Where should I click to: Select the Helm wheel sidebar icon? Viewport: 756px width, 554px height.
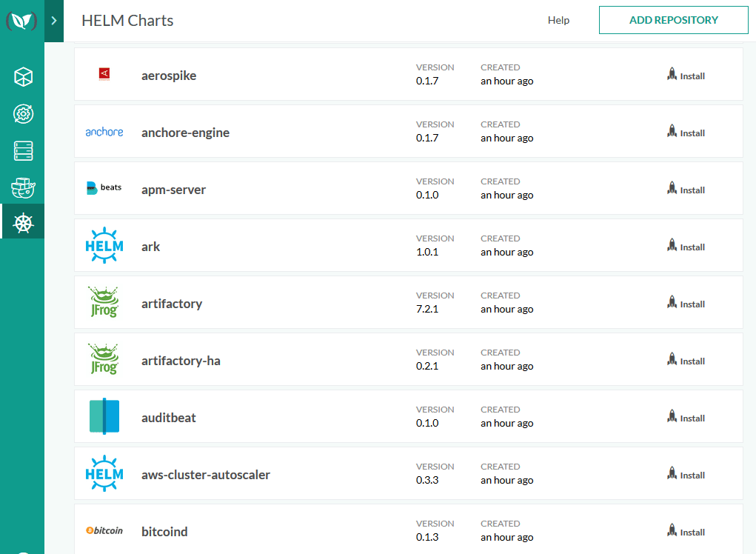pos(24,221)
